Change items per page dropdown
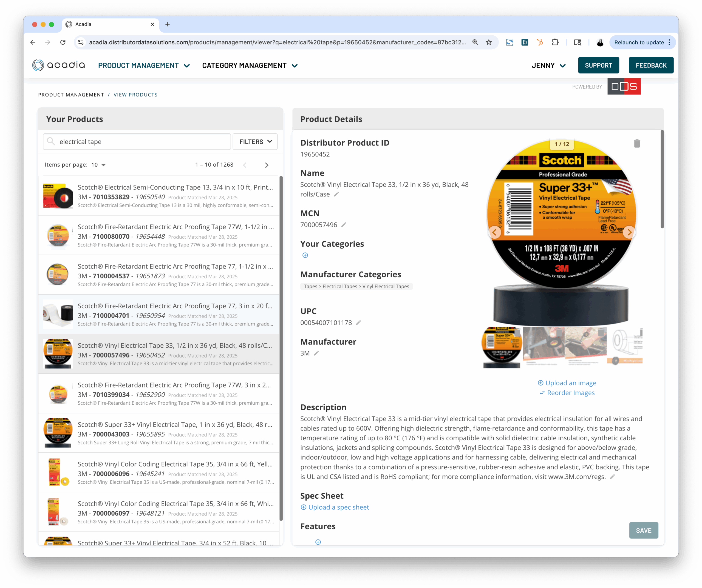The image size is (702, 588). point(99,165)
